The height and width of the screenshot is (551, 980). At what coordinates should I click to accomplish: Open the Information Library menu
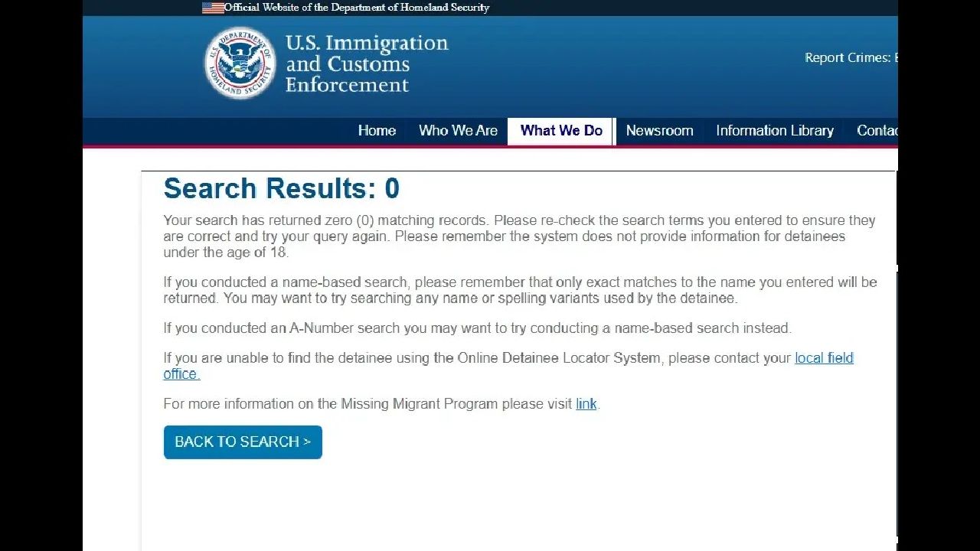(775, 131)
